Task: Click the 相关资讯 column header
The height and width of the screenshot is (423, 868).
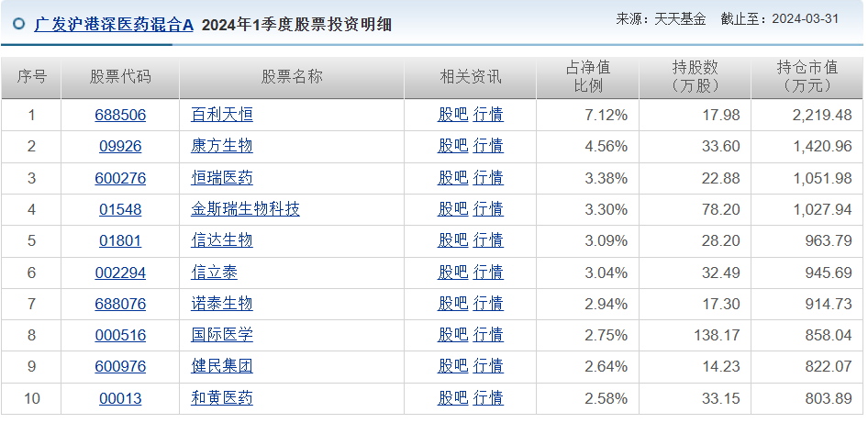Action: pos(471,77)
